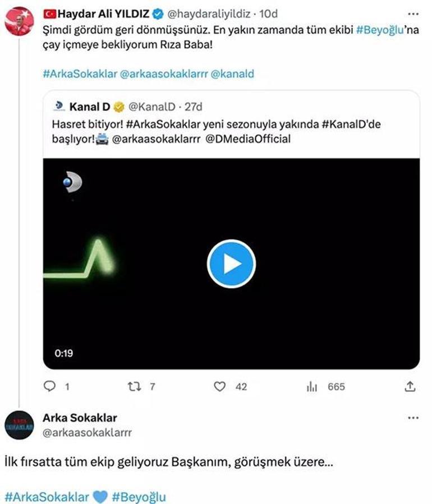
Task: View tweet analytics bar chart icon
Action: [x=312, y=386]
